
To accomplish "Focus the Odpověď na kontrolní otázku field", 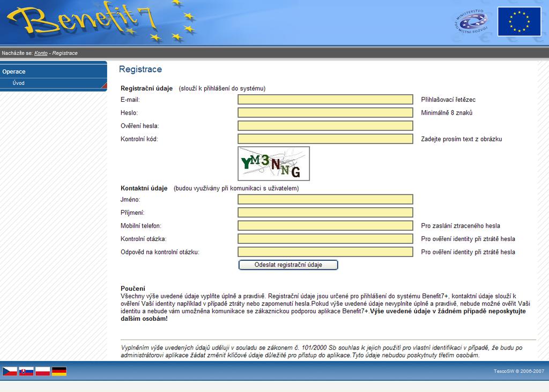I will coord(325,252).
